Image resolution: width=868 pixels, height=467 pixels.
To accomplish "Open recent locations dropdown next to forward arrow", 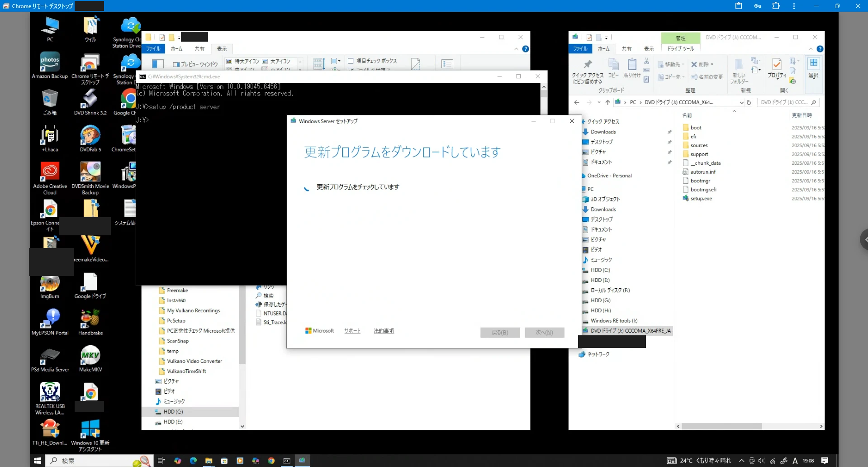I will (599, 102).
